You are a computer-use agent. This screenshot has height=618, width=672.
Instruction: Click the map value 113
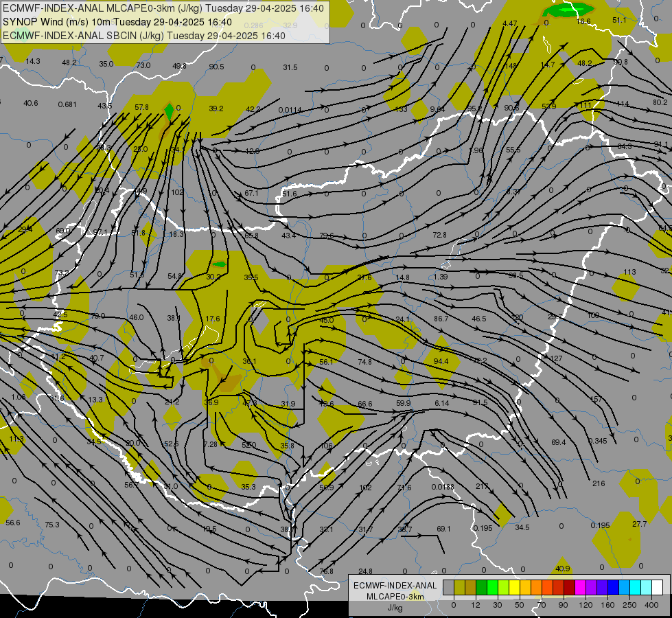point(629,272)
